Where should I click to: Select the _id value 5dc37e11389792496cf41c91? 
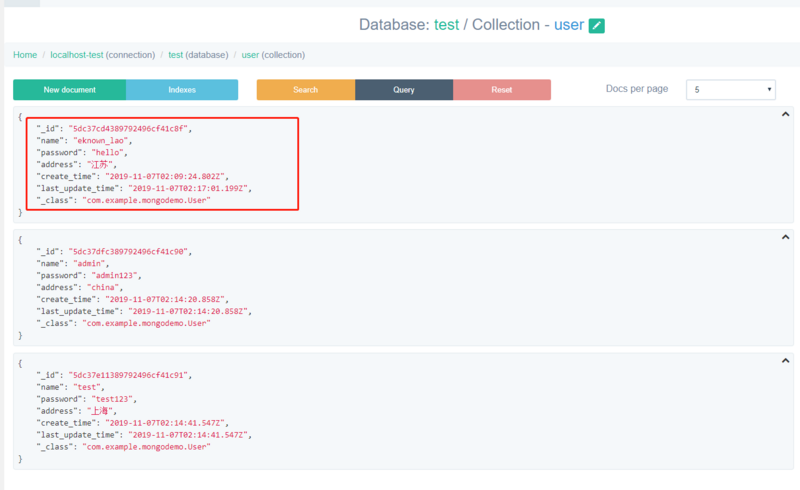128,375
